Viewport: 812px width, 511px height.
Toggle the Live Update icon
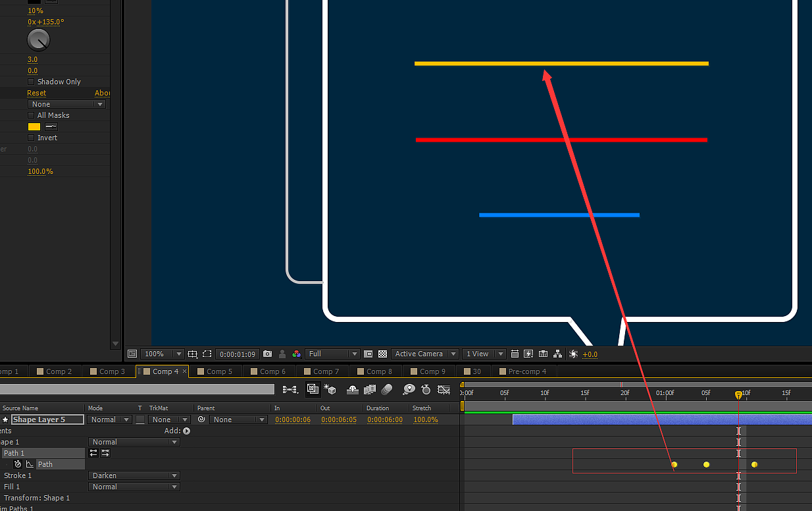coord(313,389)
